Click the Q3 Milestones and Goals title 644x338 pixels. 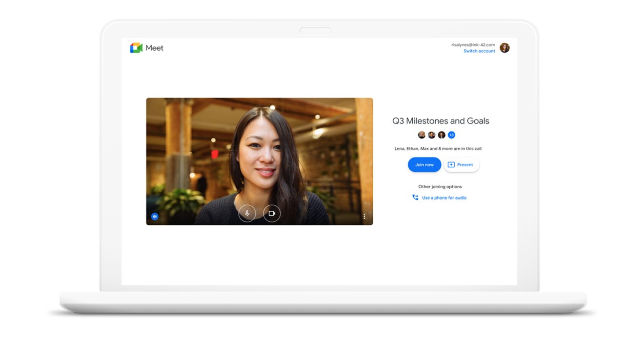click(441, 121)
